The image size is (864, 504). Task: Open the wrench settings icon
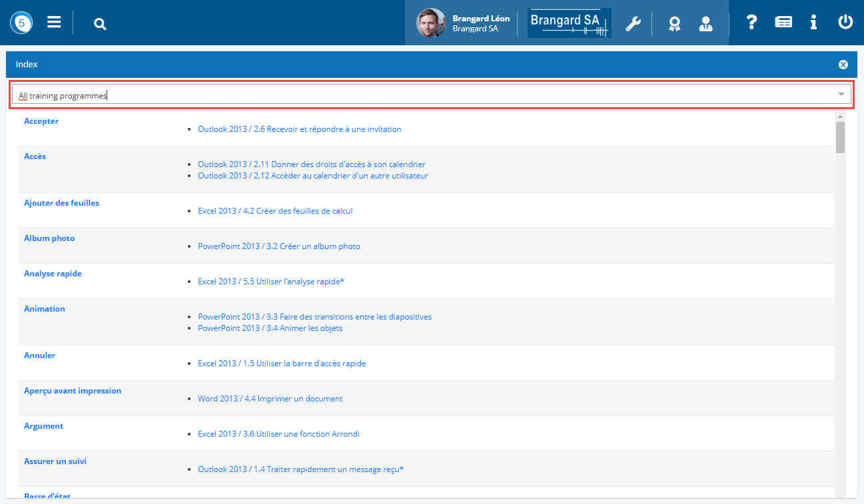pos(632,24)
